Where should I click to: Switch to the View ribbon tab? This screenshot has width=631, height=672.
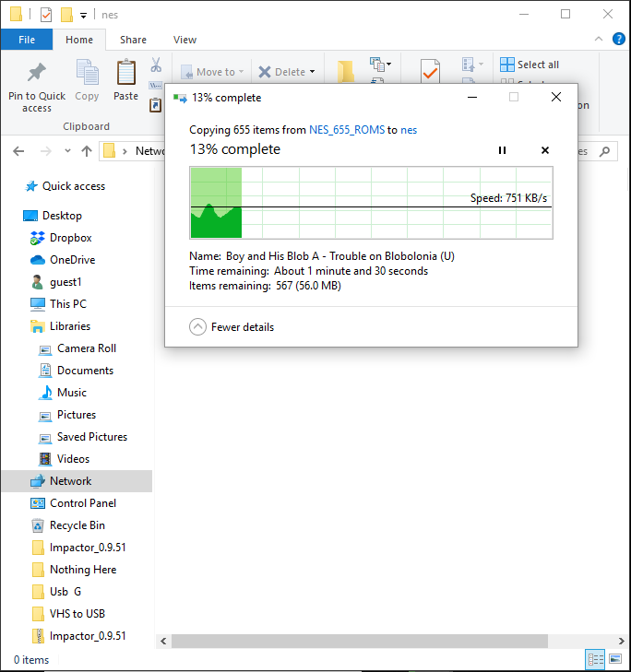pyautogui.click(x=185, y=40)
